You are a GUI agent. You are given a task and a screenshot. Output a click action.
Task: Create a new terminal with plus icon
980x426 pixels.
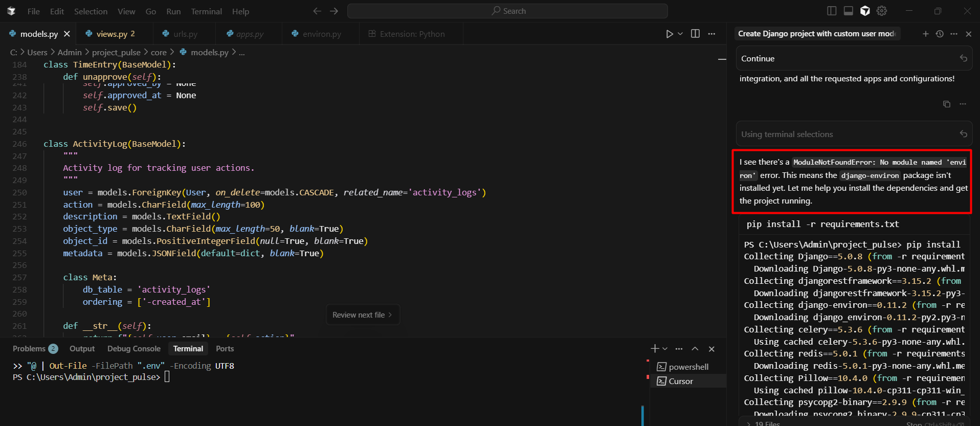[x=655, y=349]
